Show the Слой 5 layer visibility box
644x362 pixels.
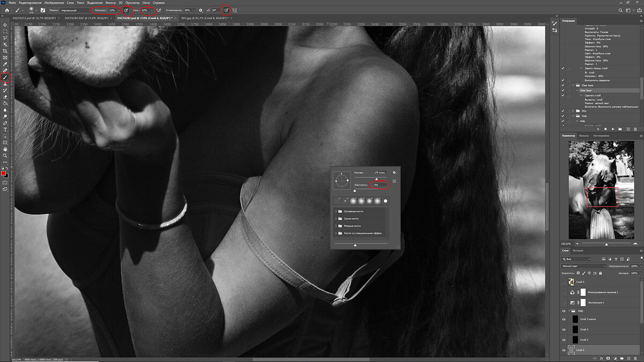[564, 282]
